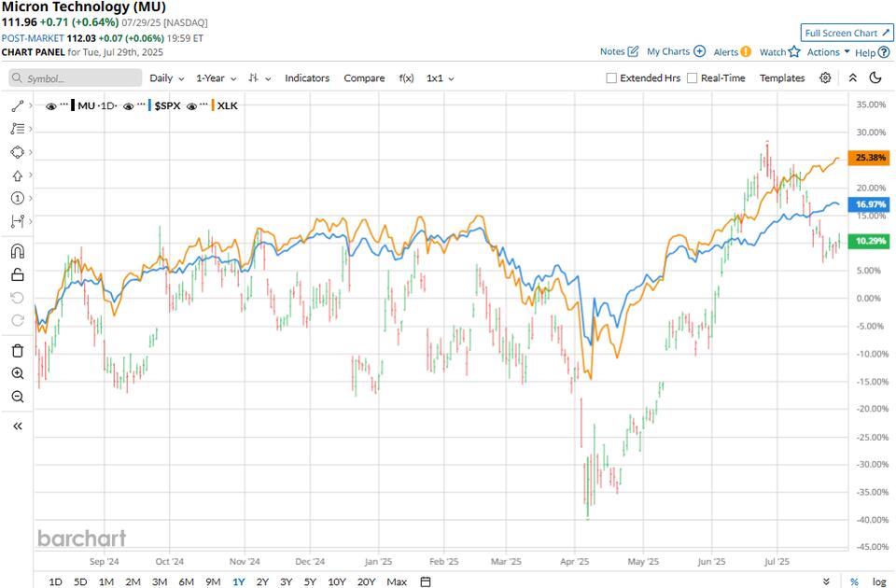Click the green 10.29% price label
Viewport: 896px width, 588px height.
[869, 241]
